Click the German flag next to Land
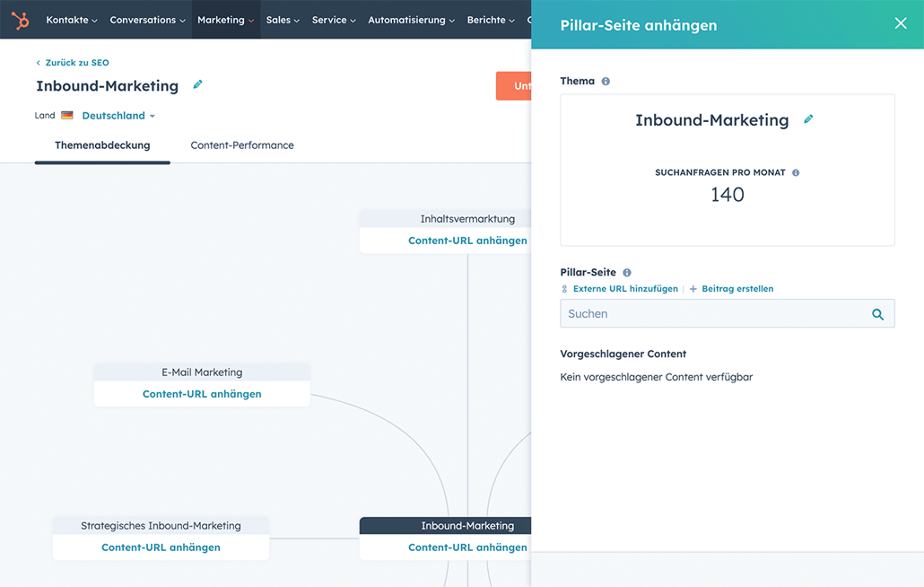Screen dimensions: 924x587 point(65,115)
